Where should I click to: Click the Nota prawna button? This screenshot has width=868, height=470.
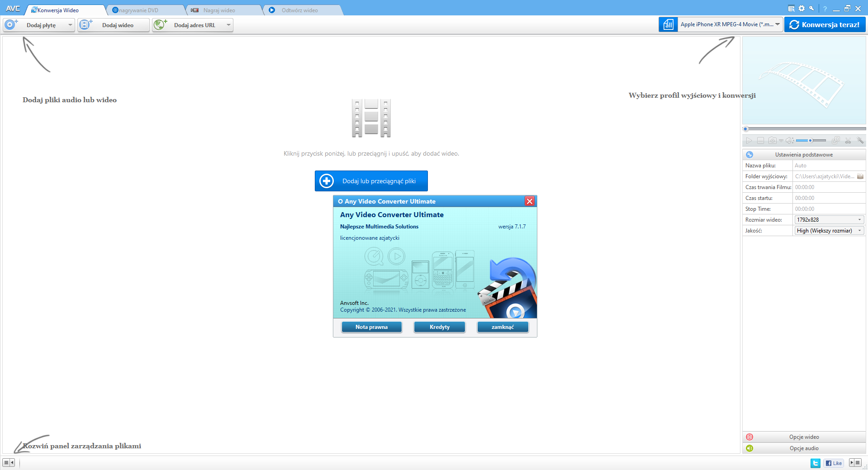(x=371, y=327)
